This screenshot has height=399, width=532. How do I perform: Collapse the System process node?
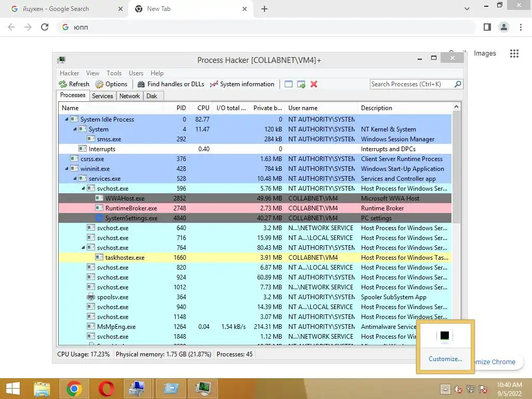click(x=75, y=129)
